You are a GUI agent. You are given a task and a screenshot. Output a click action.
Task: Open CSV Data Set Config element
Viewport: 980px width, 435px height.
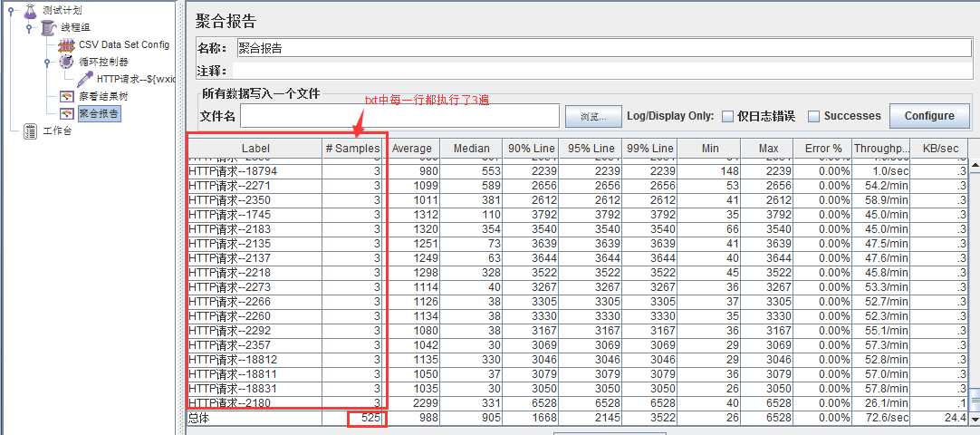click(x=124, y=45)
